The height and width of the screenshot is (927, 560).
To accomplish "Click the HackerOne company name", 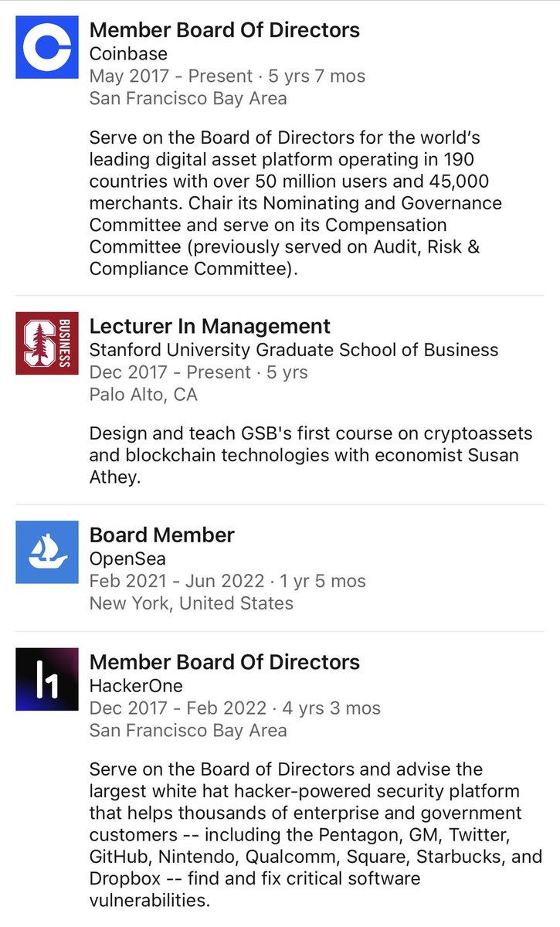I will (136, 685).
